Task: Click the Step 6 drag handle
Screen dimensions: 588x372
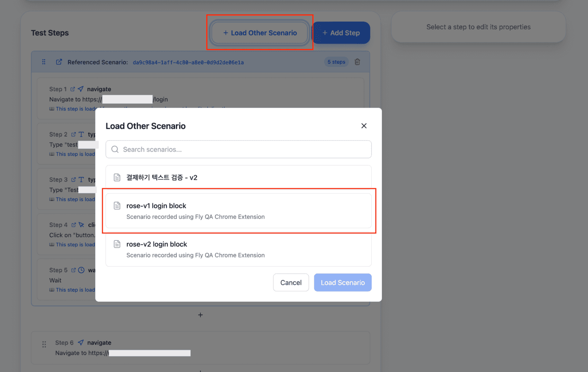Action: click(44, 344)
